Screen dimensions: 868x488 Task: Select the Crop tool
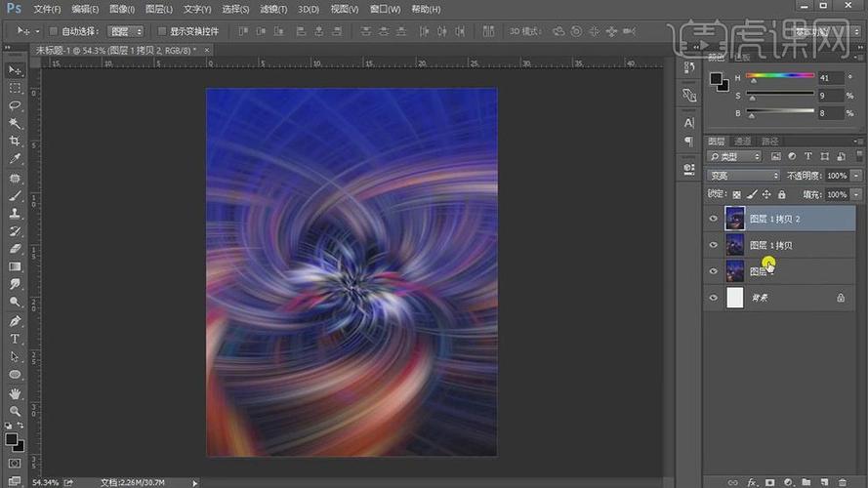15,142
